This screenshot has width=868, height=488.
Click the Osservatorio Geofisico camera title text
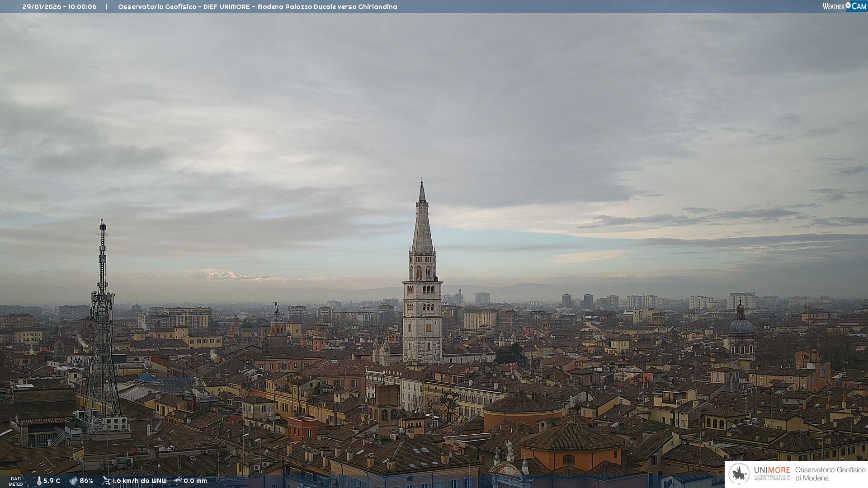pyautogui.click(x=257, y=7)
